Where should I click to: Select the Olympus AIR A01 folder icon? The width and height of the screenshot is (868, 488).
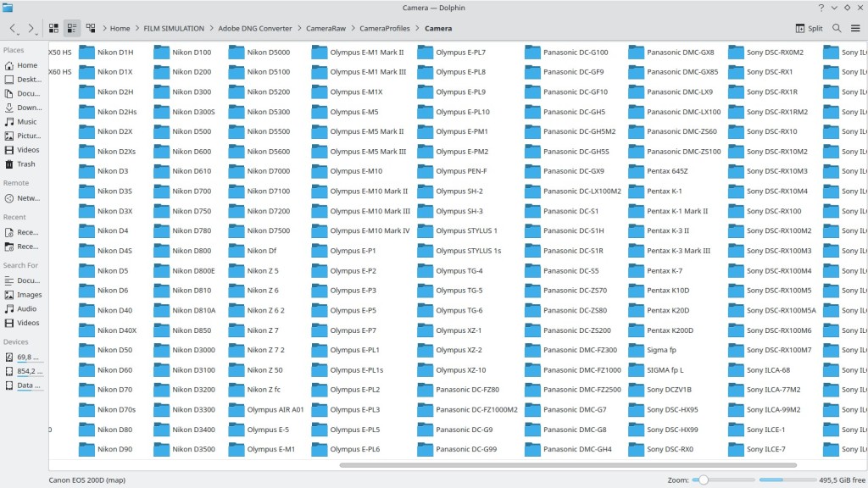coord(236,410)
